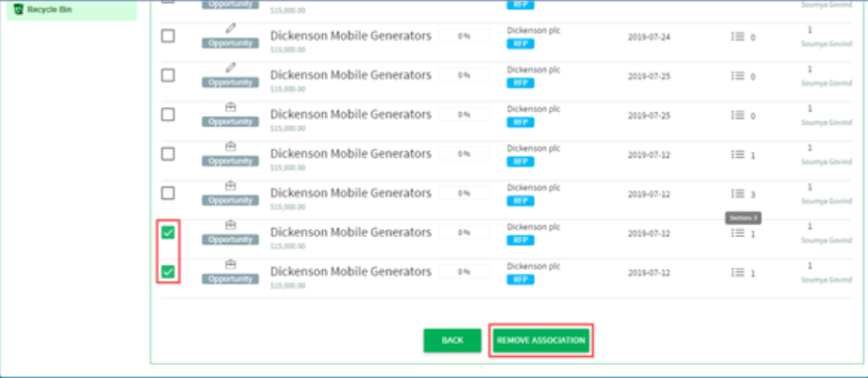
Task: Click Opportunity badge in briefcase 2019-07-25 row
Action: [230, 122]
